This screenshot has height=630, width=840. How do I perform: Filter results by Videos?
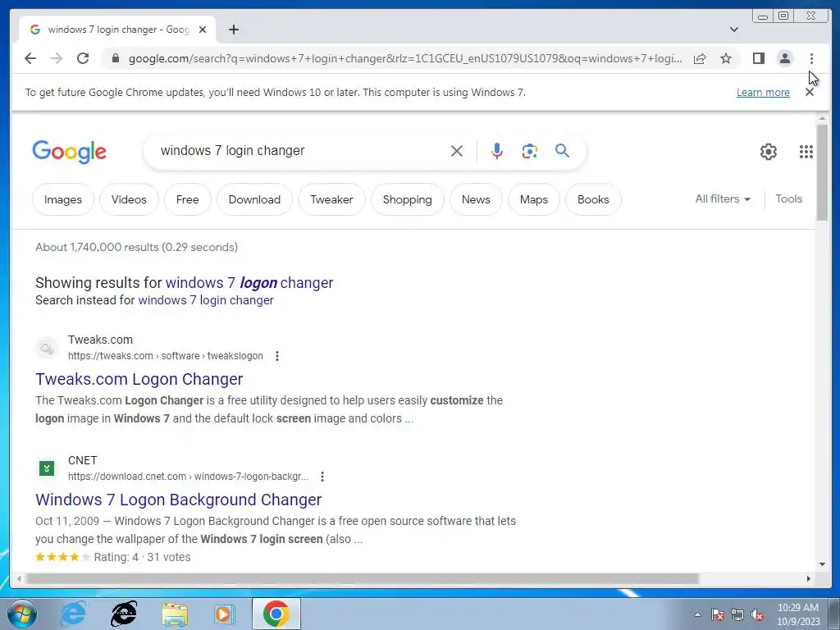(129, 199)
